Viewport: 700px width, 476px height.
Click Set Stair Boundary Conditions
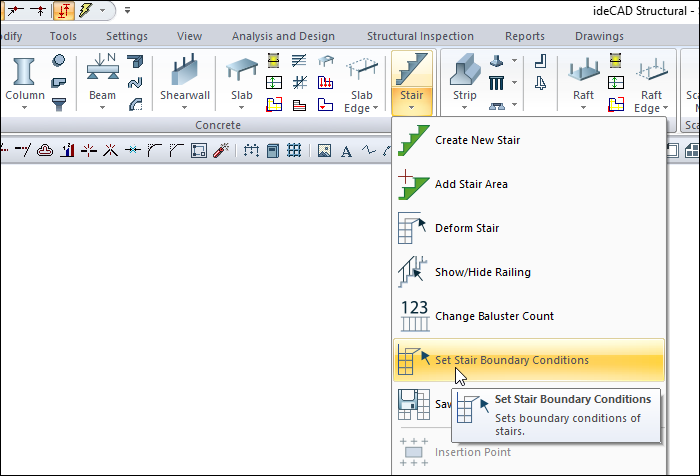[x=511, y=360]
